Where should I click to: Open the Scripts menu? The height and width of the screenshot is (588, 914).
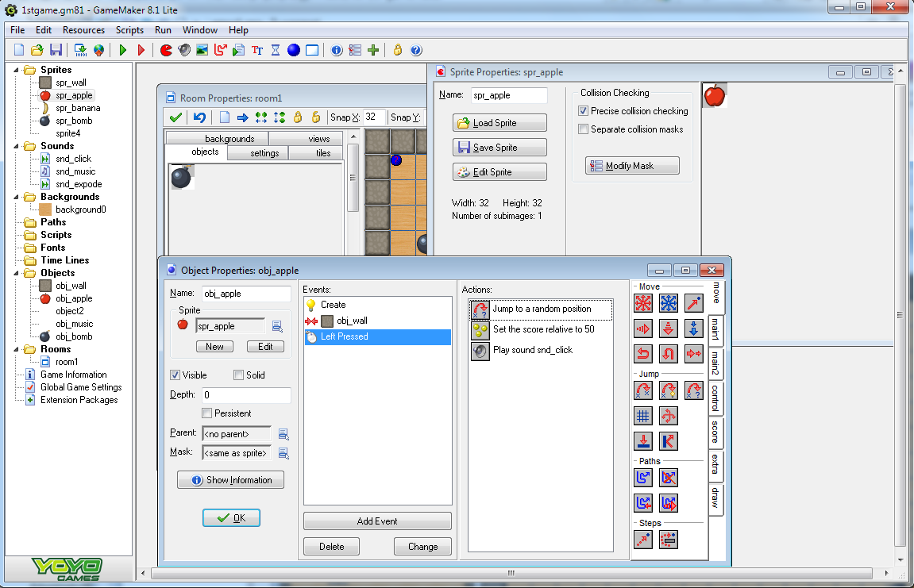point(129,30)
